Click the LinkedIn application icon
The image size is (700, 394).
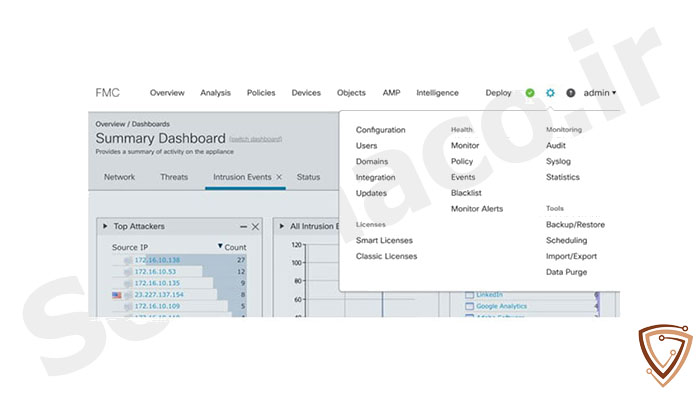pyautogui.click(x=469, y=295)
